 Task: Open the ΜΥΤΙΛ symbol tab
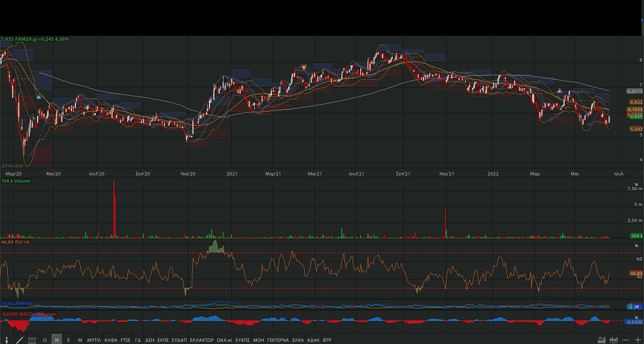(94, 340)
